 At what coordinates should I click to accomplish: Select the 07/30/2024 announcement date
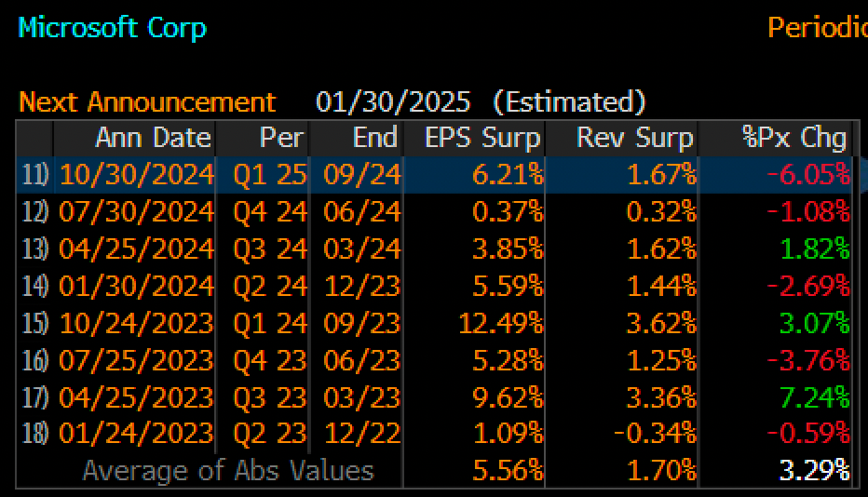coord(137,212)
